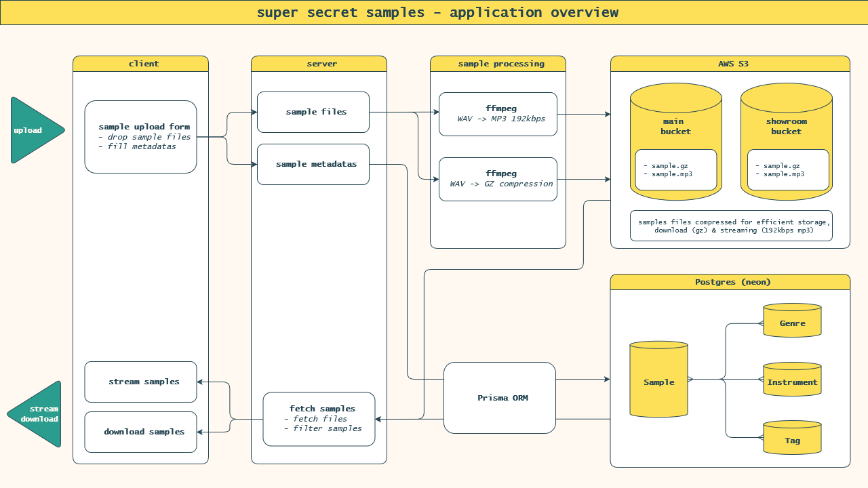Image resolution: width=868 pixels, height=488 pixels.
Task: Click the sample metadatas node
Action: (x=313, y=164)
